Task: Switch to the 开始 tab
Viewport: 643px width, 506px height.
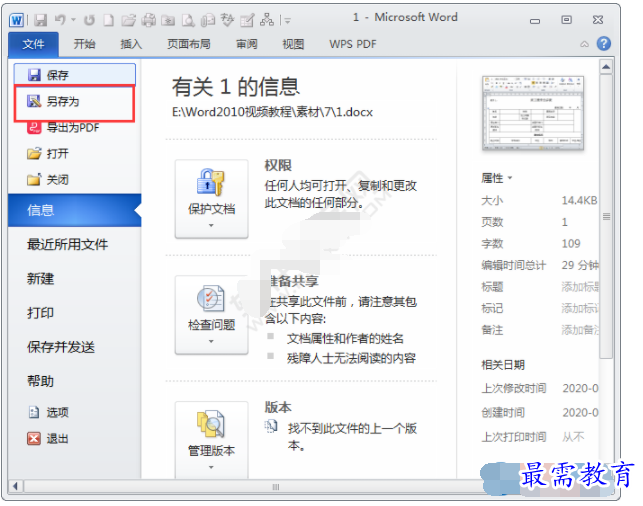Action: click(84, 44)
